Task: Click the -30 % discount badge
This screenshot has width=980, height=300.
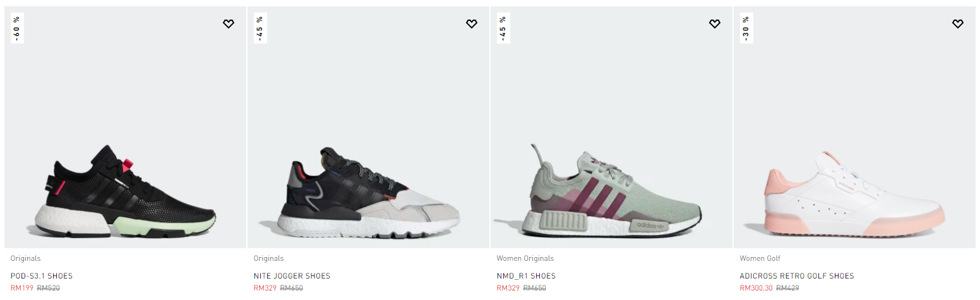Action: click(746, 28)
